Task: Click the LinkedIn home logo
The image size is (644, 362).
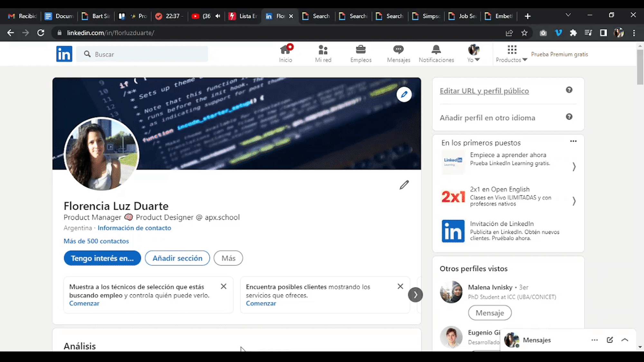Action: pos(64,54)
